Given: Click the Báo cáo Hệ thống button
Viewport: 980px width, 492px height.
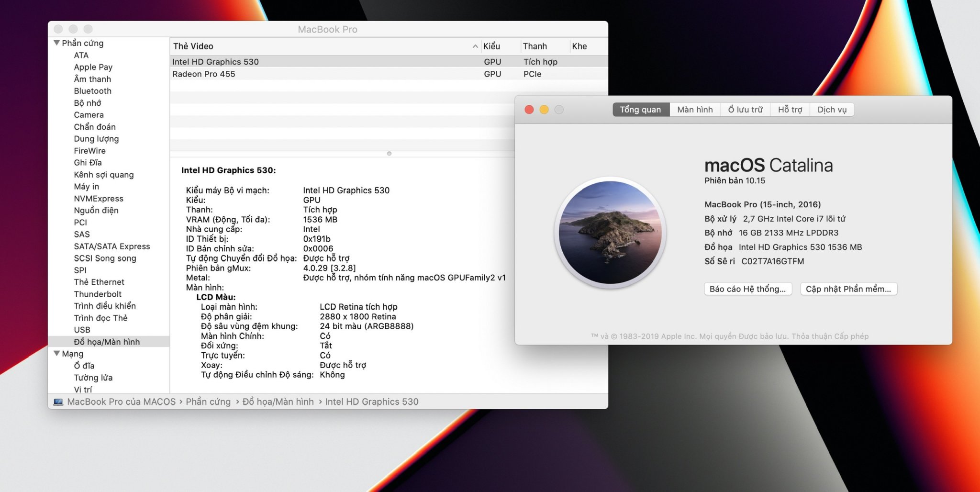Looking at the screenshot, I should 748,289.
